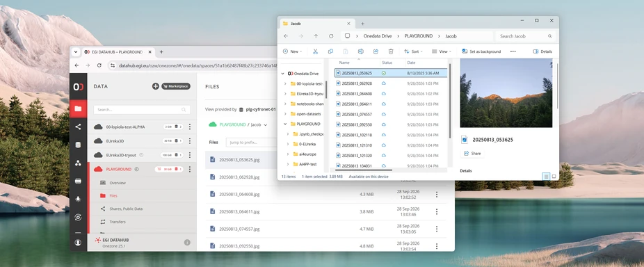644x267 pixels.
Task: Open the Sort dropdown in File Explorer
Action: coord(414,51)
